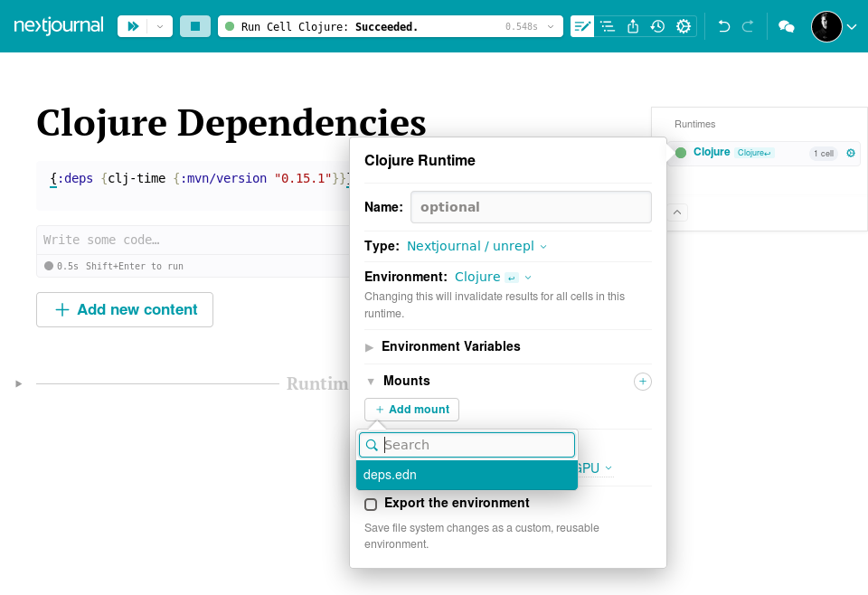Viewport: 868px width, 595px height.
Task: Toggle edit mode pencil icon
Action: tap(582, 26)
